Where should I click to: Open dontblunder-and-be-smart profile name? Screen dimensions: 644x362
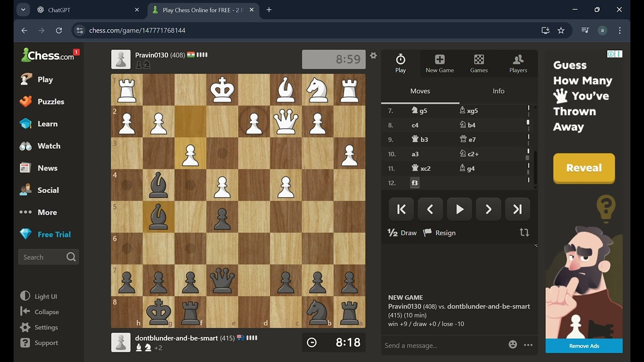[x=176, y=338]
